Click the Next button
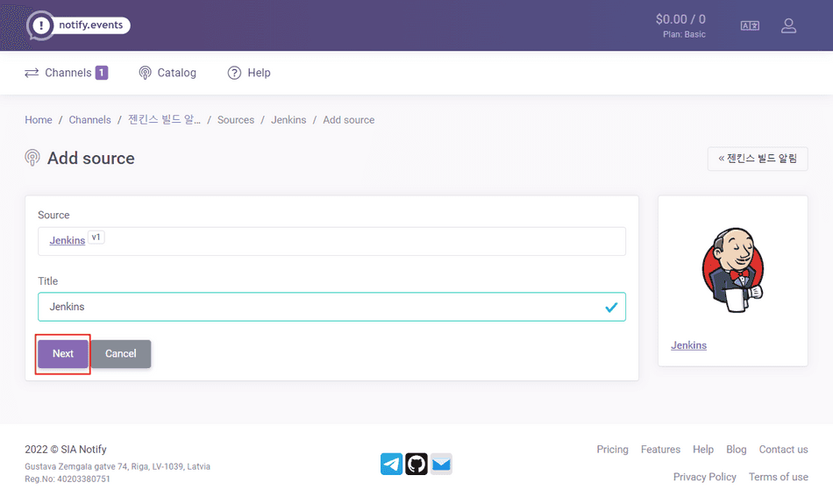Screen dimensions: 833x504 click(62, 354)
